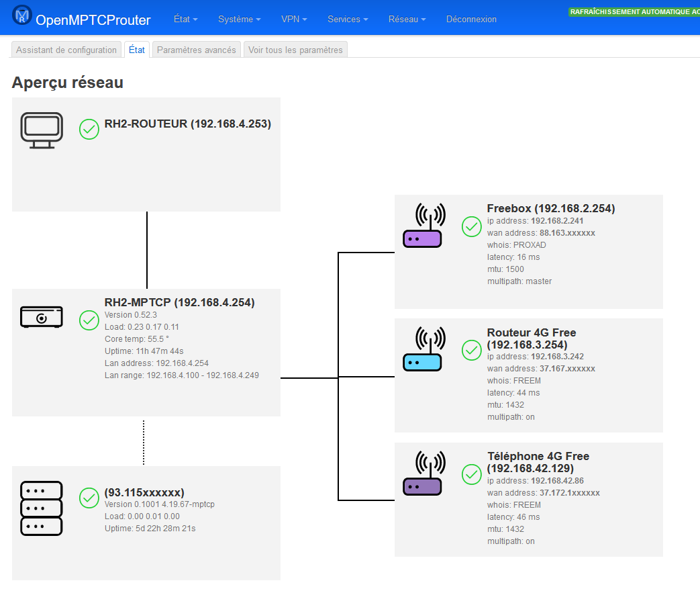Viewport: 700px width, 589px height.
Task: Select the Voir tous les paramètres tab
Action: point(295,50)
